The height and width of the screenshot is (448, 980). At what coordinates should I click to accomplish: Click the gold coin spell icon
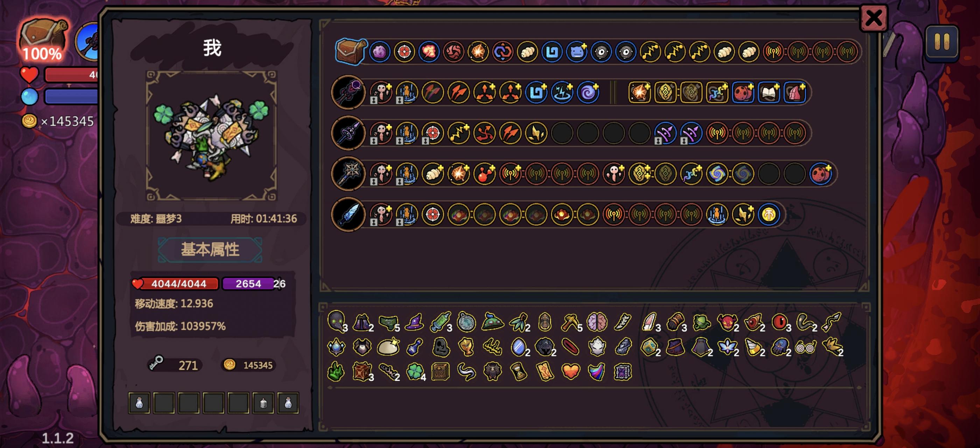pos(769,215)
